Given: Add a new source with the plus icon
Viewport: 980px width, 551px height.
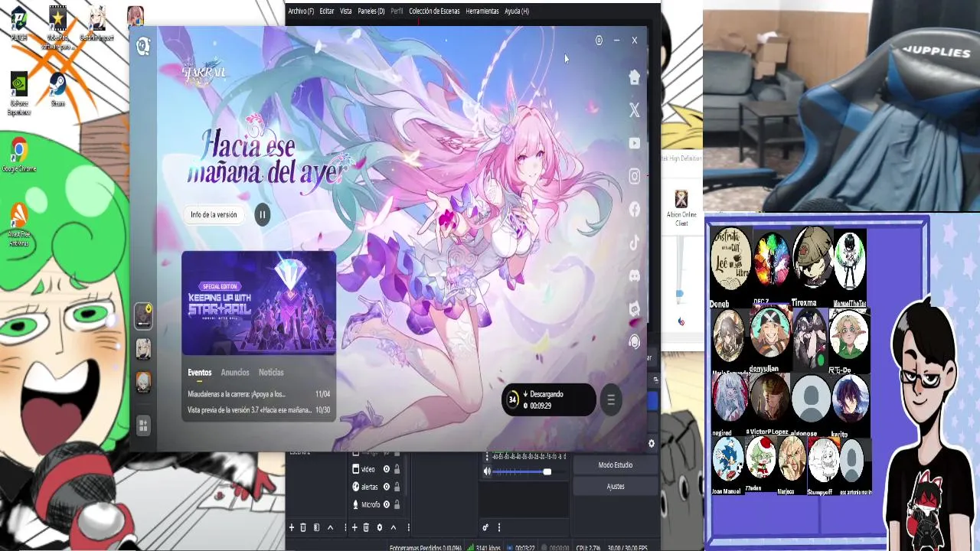Looking at the screenshot, I should tap(354, 527).
